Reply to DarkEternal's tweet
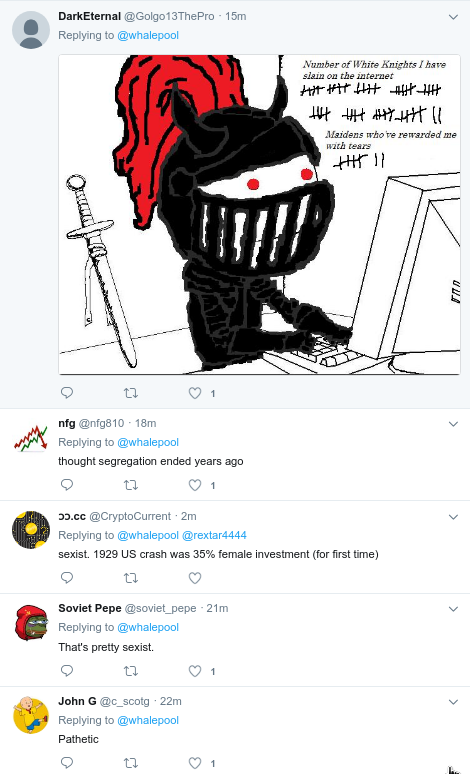470x774 pixels. pyautogui.click(x=67, y=393)
